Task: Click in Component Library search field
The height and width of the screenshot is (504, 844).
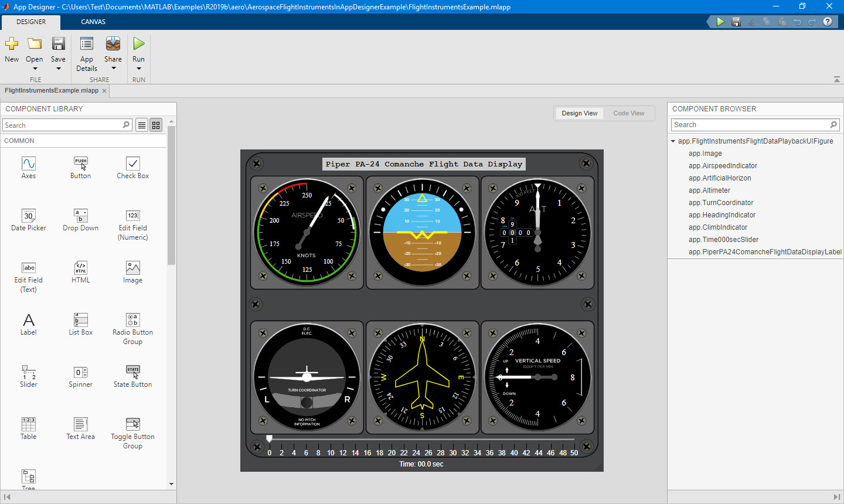Action: [67, 125]
